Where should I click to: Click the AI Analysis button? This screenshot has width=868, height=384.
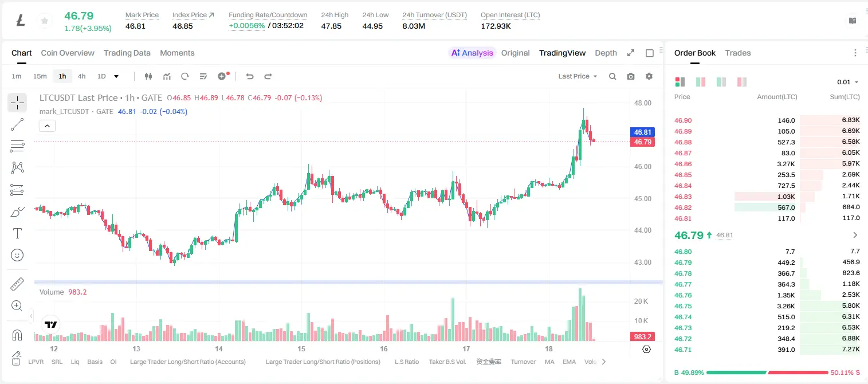(x=472, y=53)
